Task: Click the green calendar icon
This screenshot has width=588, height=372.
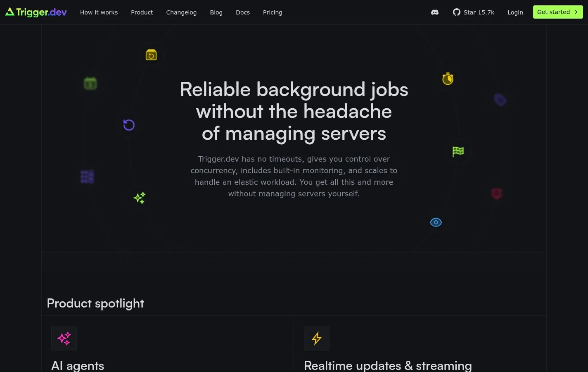Action: (x=90, y=83)
